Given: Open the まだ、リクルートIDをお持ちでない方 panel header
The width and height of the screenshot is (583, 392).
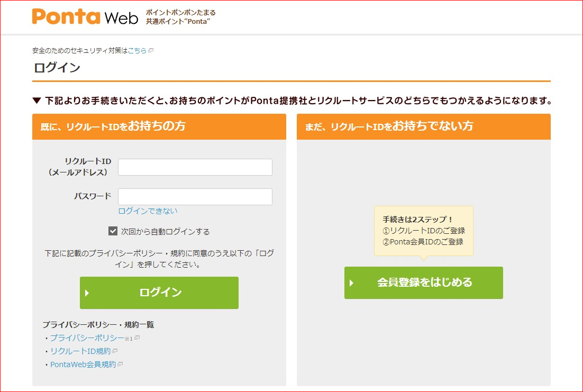Looking at the screenshot, I should coord(423,126).
